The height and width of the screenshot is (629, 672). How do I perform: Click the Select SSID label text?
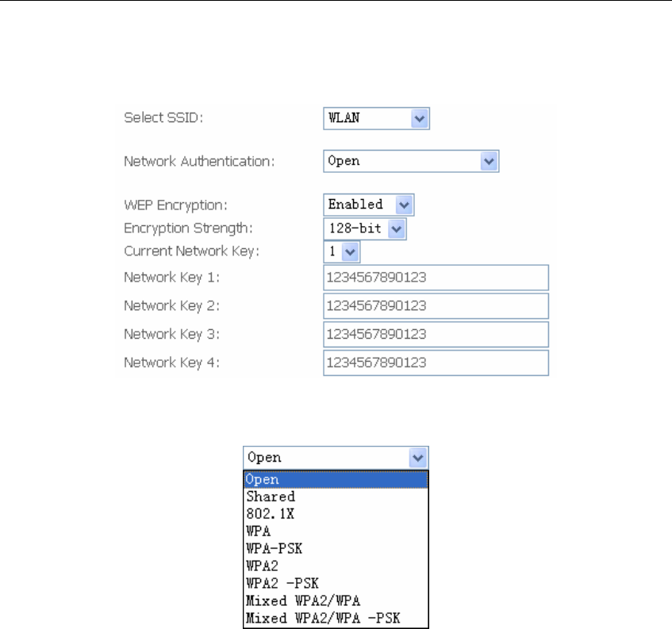(163, 118)
